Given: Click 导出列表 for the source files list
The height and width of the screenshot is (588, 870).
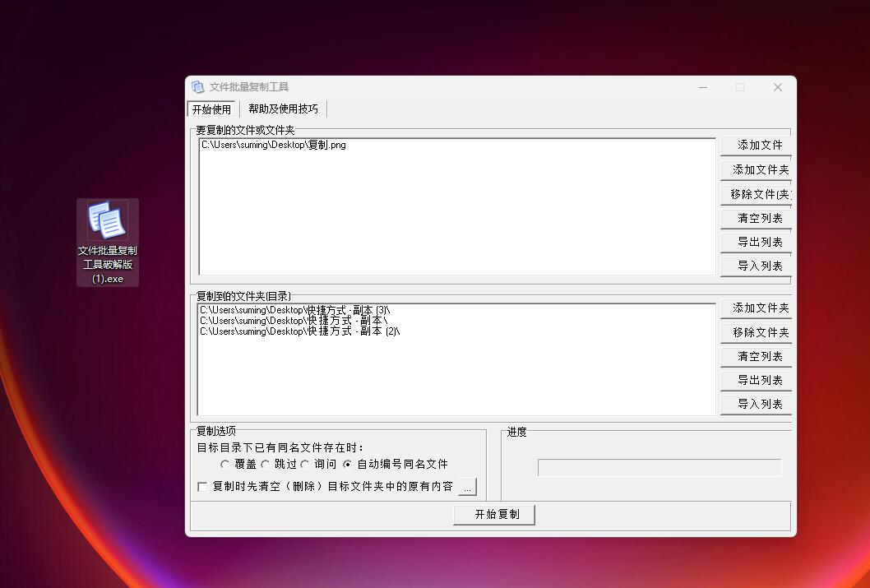Looking at the screenshot, I should coord(759,243).
